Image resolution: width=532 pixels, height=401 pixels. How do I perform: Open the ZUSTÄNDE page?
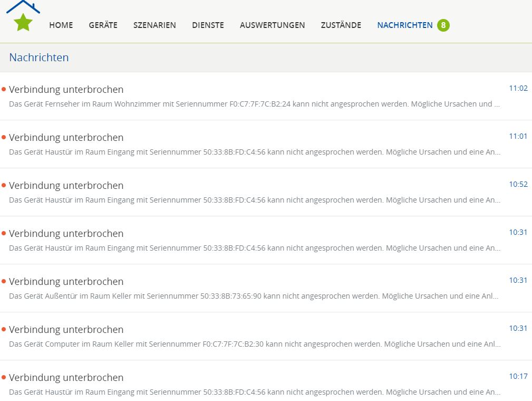pos(341,25)
